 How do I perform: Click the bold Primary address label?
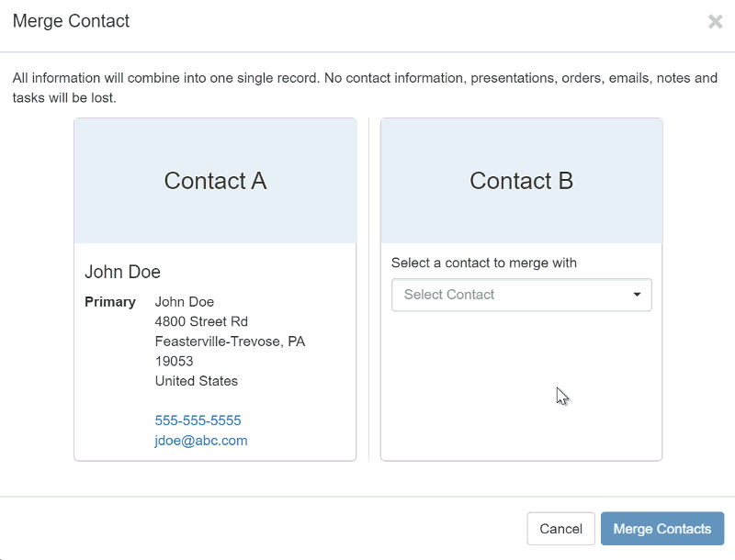point(110,302)
